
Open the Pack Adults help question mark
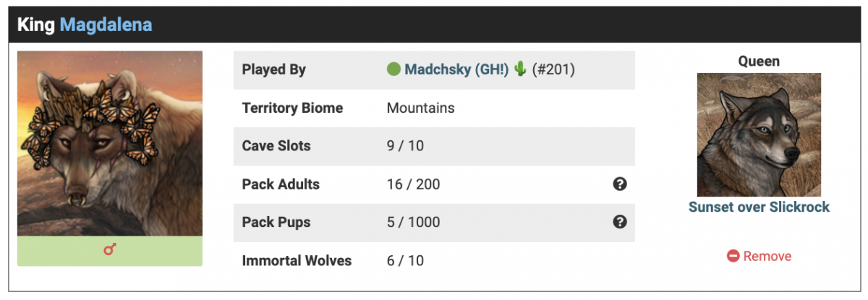[x=619, y=184]
